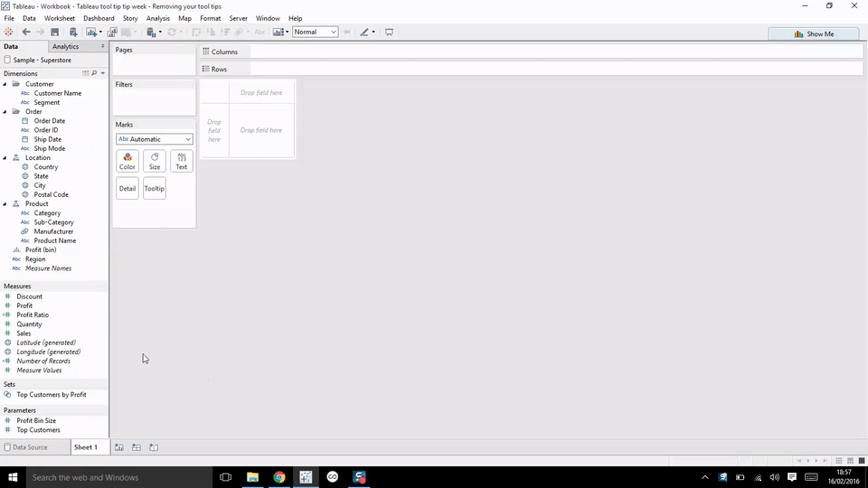Click the New Worksheet icon beside Sheet 1

[x=119, y=447]
